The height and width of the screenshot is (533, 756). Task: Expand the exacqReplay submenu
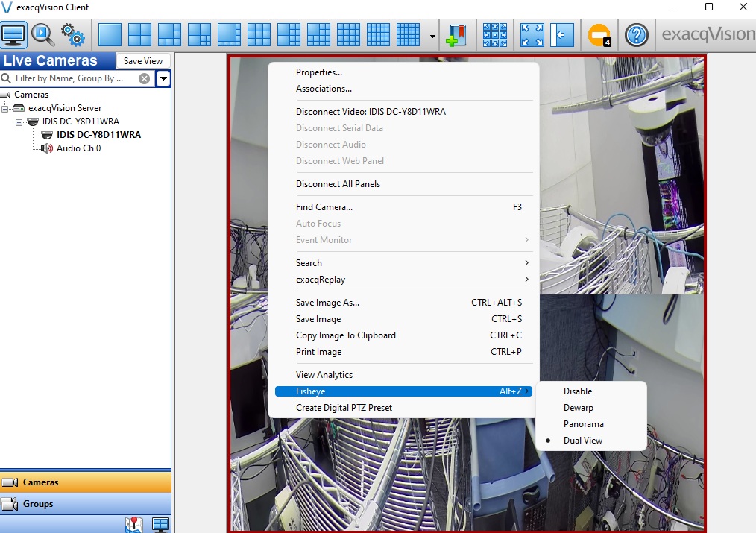[404, 280]
